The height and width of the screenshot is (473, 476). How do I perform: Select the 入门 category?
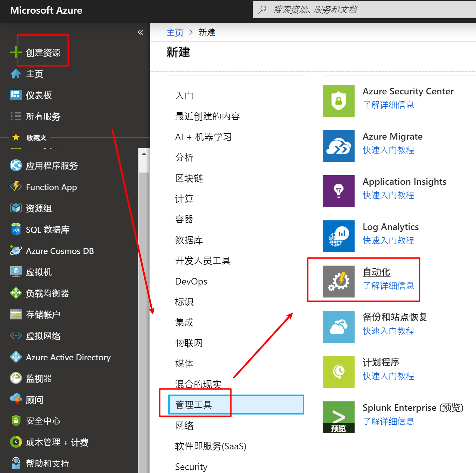(x=184, y=96)
